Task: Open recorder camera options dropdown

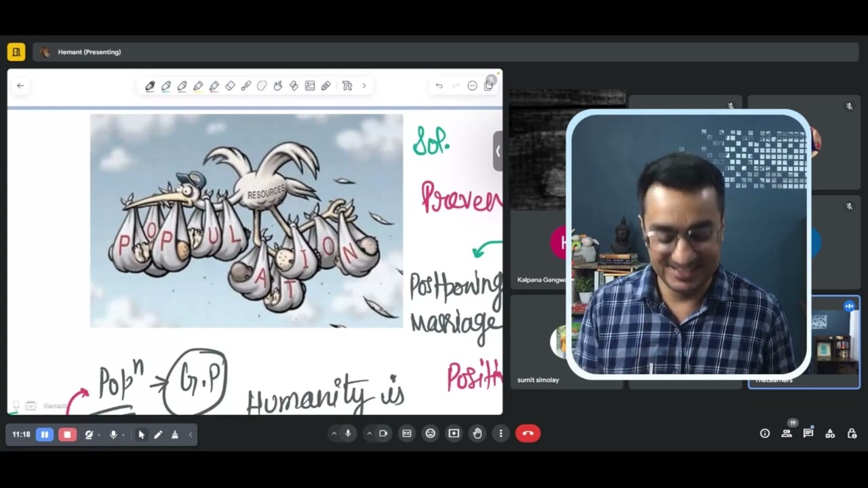Action: pyautogui.click(x=99, y=435)
